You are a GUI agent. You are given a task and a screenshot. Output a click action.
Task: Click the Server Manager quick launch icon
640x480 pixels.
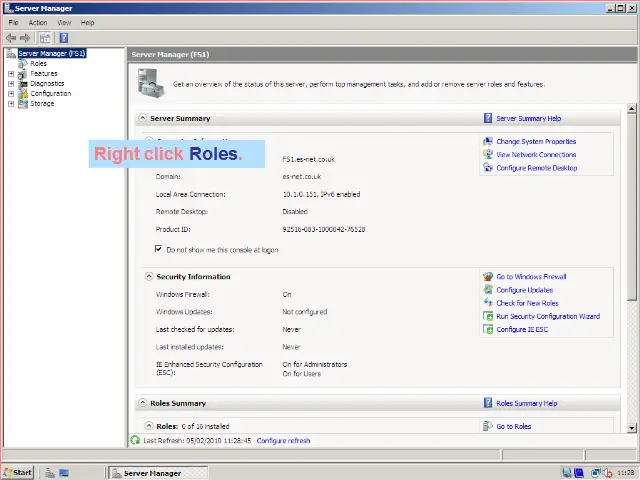point(50,473)
